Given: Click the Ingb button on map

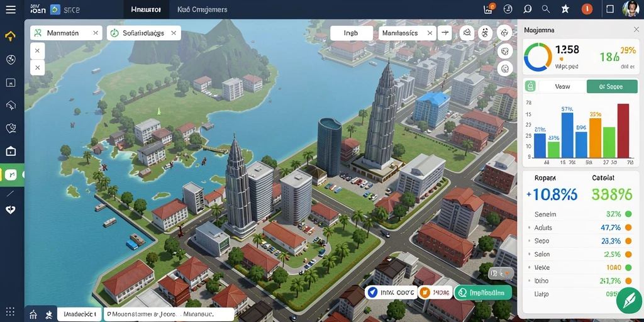Looking at the screenshot, I should pyautogui.click(x=352, y=33).
